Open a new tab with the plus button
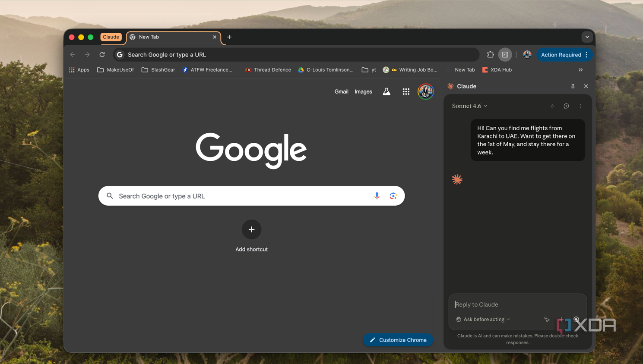 (x=229, y=37)
